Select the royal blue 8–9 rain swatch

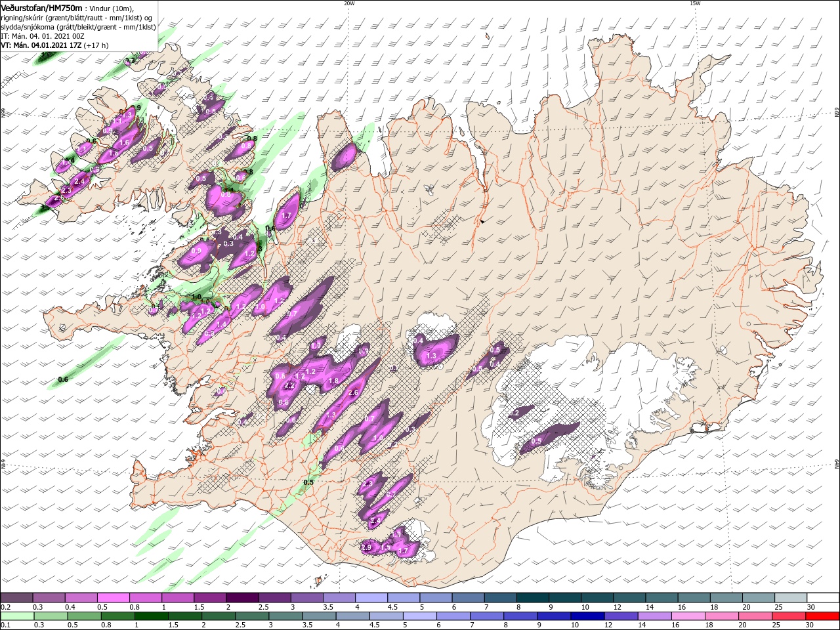[520, 616]
